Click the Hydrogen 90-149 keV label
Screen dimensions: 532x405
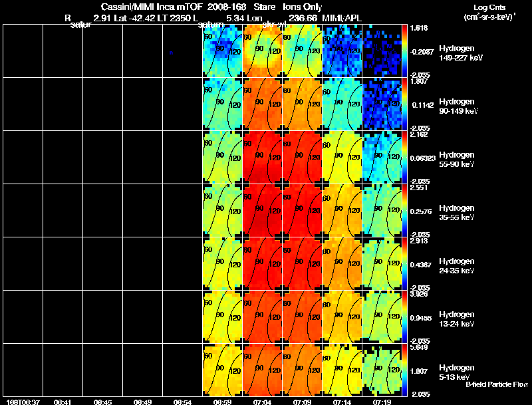[x=458, y=106]
